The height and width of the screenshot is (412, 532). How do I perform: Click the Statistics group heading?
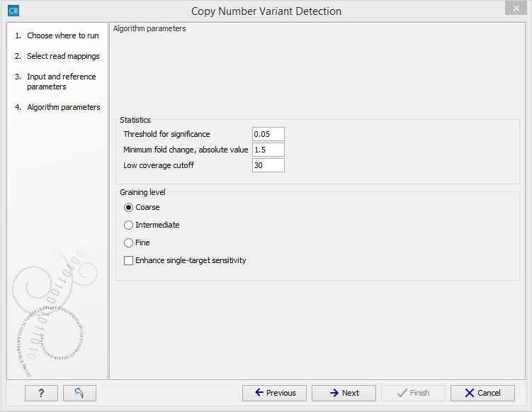[135, 120]
